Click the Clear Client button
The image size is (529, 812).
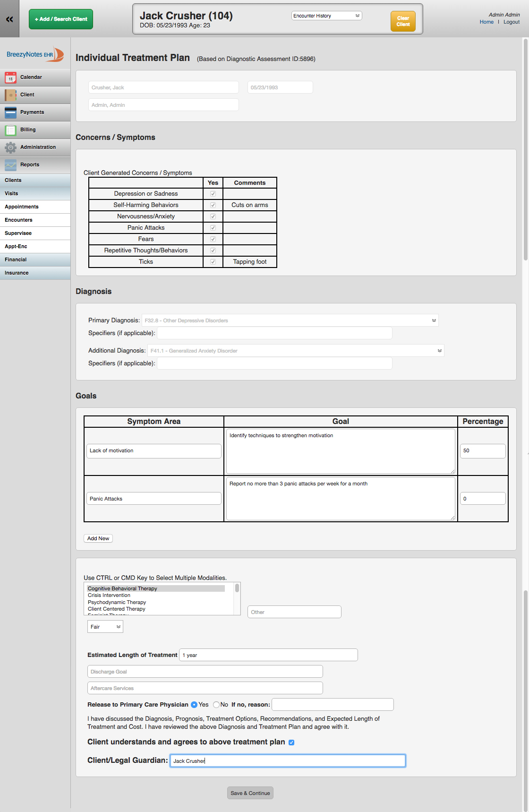[403, 21]
